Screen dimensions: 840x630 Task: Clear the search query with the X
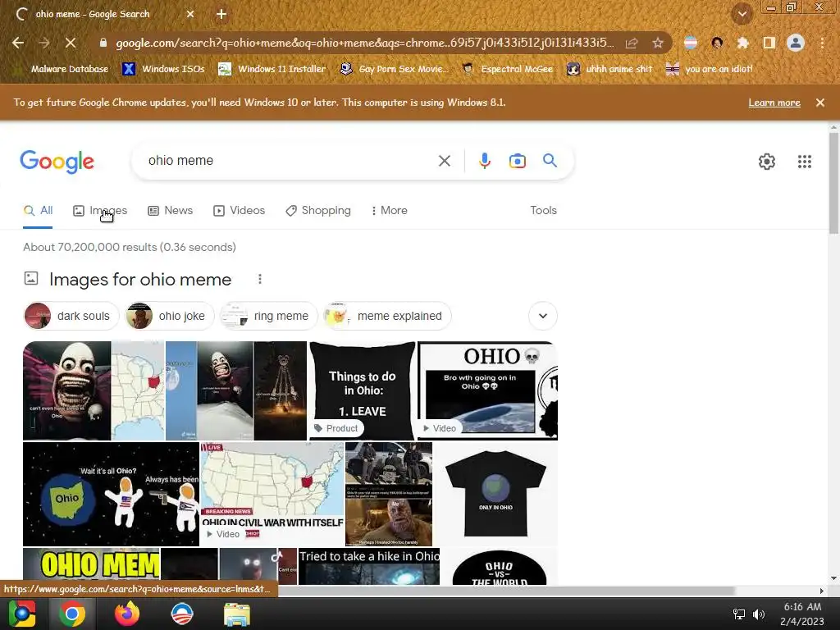click(444, 161)
